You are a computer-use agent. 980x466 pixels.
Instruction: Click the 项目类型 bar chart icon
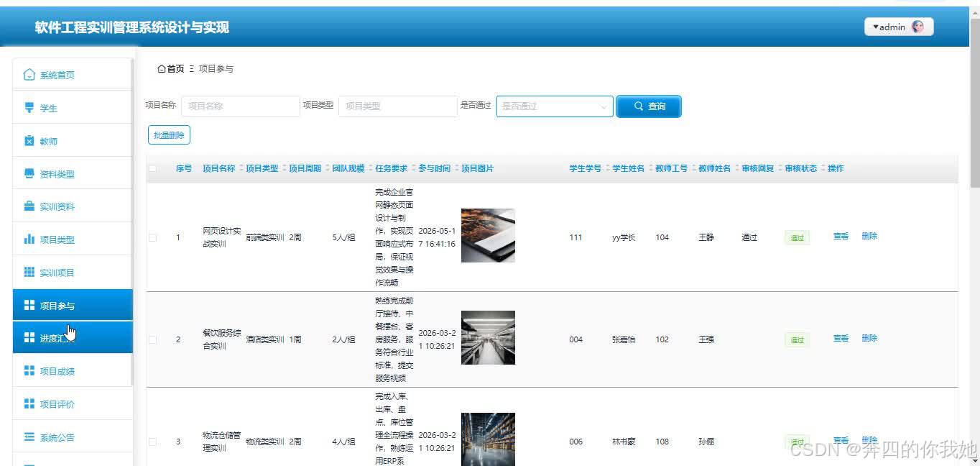click(29, 239)
